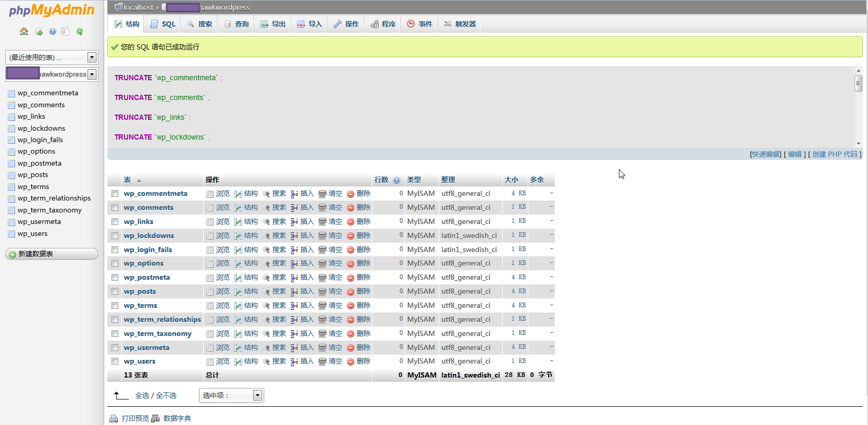Click the 创建 PHP 代码 link
Screen dimensions: 868x425
point(835,154)
